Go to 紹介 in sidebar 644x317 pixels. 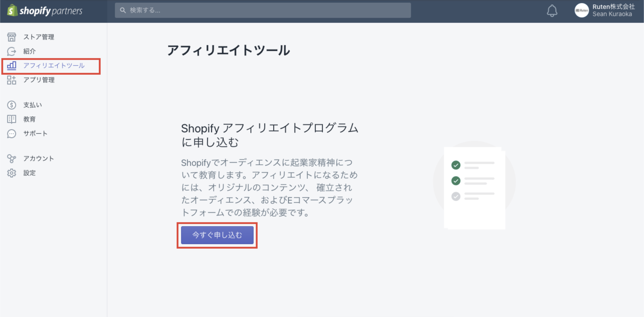30,51
